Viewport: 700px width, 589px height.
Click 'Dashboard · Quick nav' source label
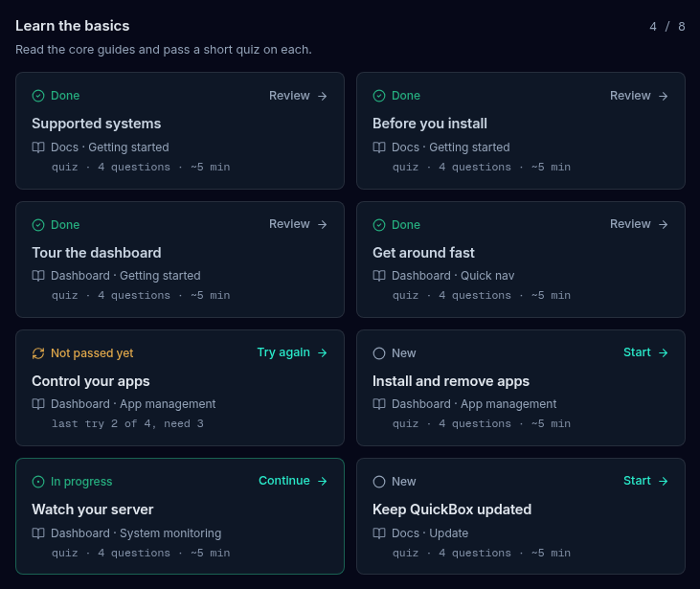[x=453, y=276]
